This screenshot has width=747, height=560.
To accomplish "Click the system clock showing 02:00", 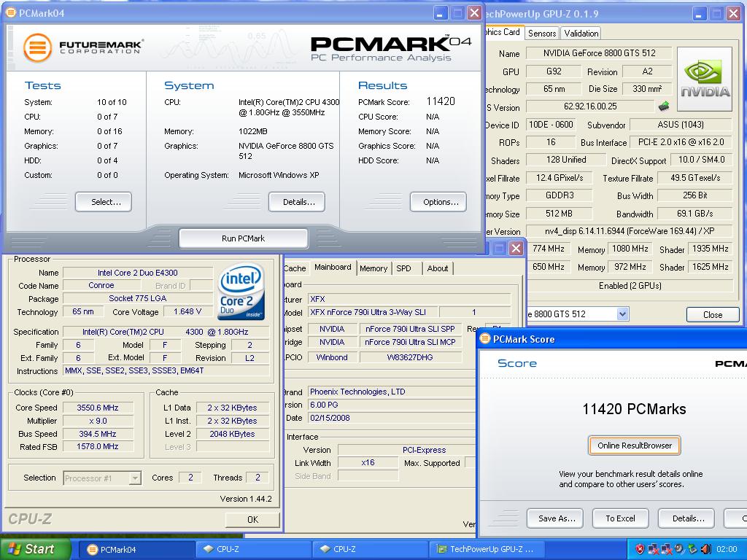I will [x=727, y=550].
